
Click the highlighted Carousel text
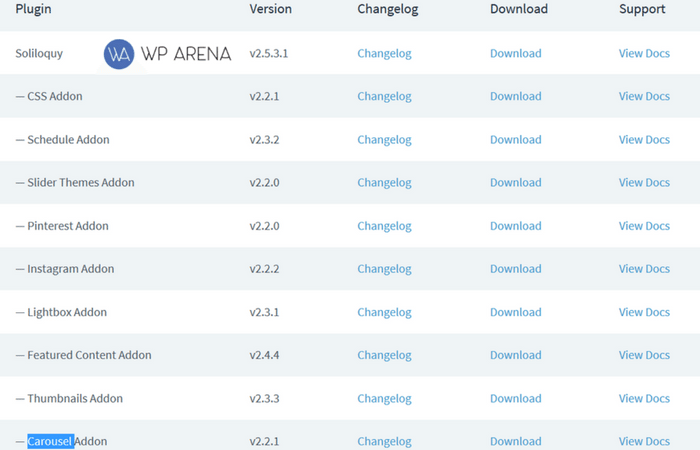point(50,442)
